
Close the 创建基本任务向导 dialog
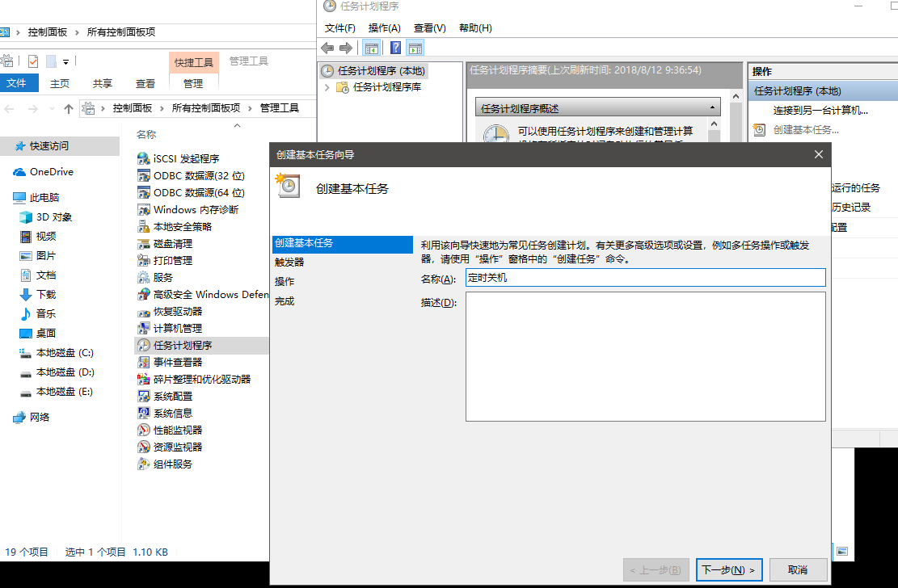(819, 154)
